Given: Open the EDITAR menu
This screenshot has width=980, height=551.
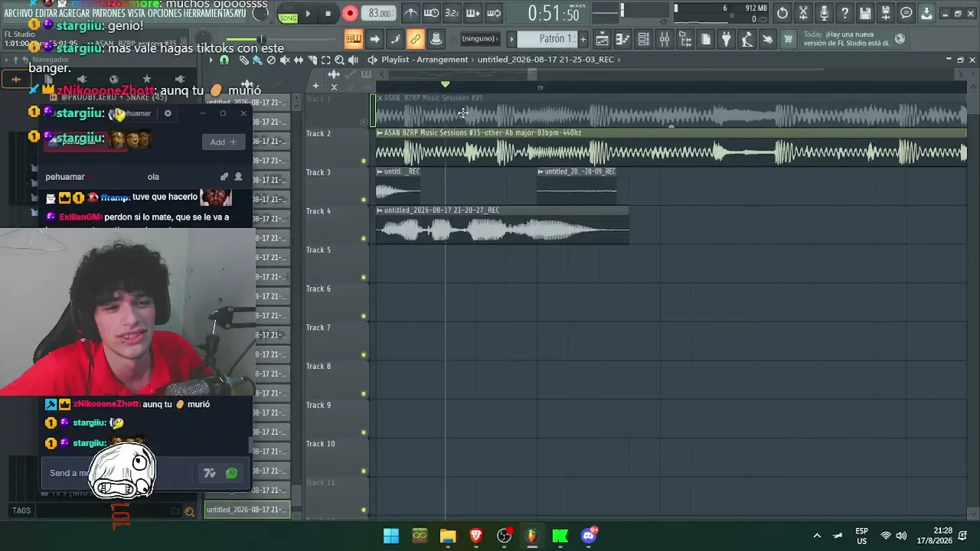Looking at the screenshot, I should [47, 13].
